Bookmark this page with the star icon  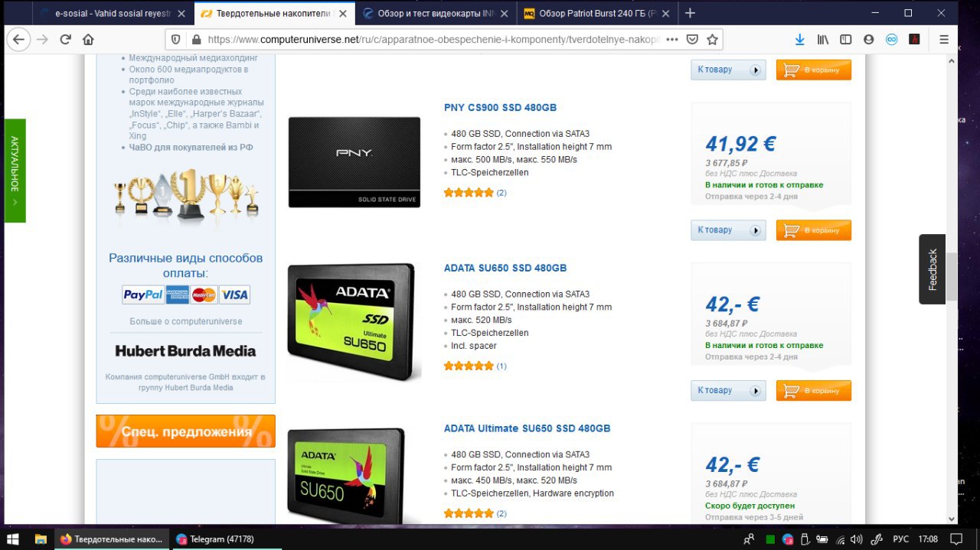tap(712, 40)
